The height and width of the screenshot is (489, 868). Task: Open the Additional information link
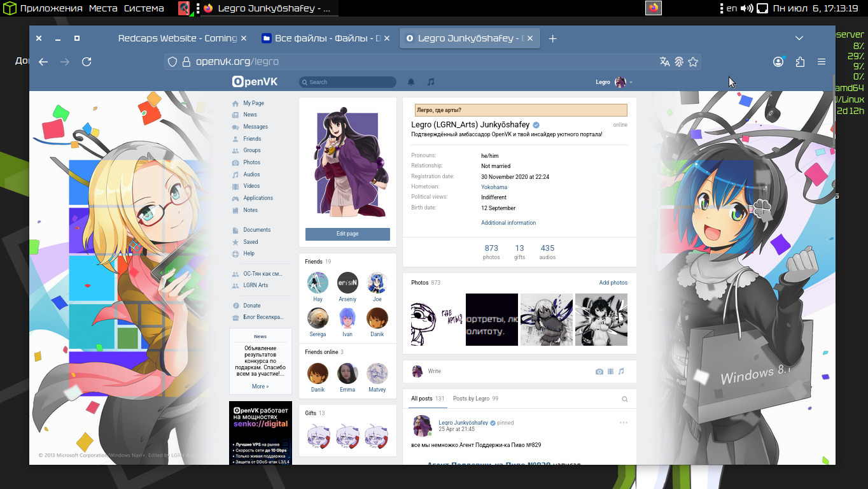click(x=508, y=223)
